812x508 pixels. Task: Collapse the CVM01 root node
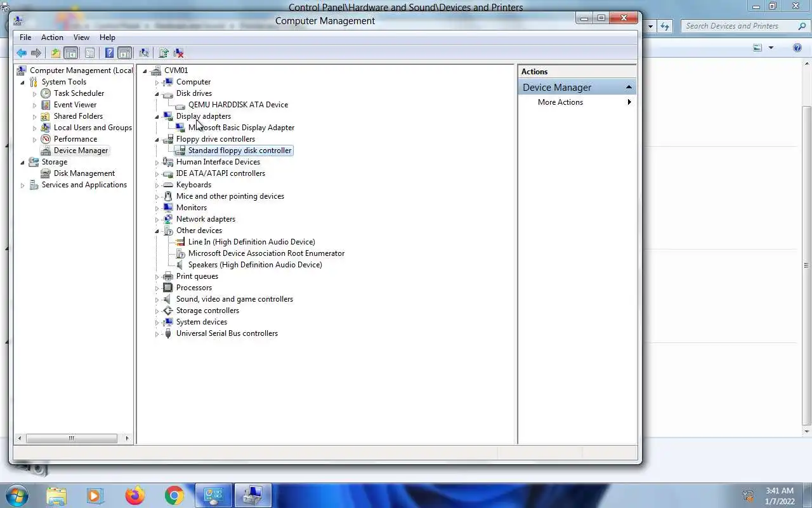click(x=145, y=70)
